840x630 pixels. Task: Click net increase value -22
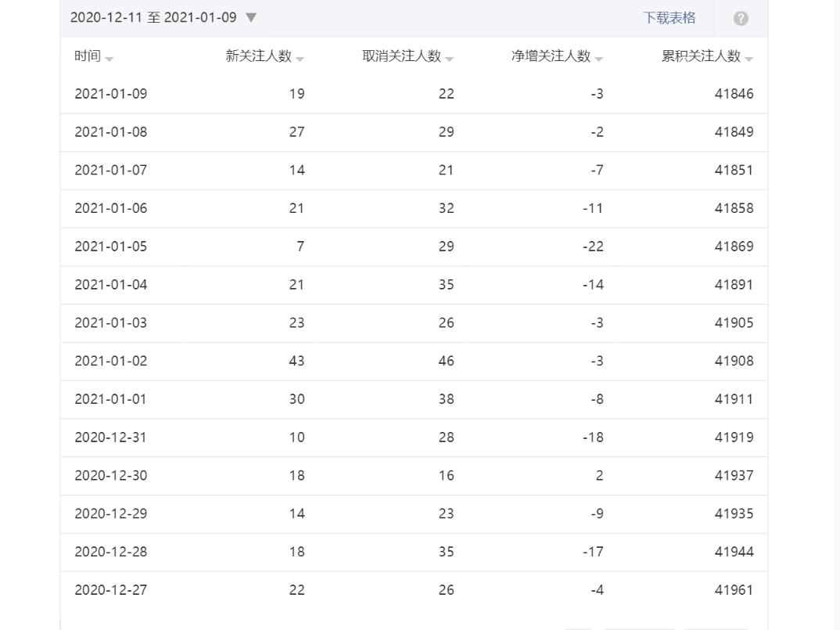click(x=593, y=247)
